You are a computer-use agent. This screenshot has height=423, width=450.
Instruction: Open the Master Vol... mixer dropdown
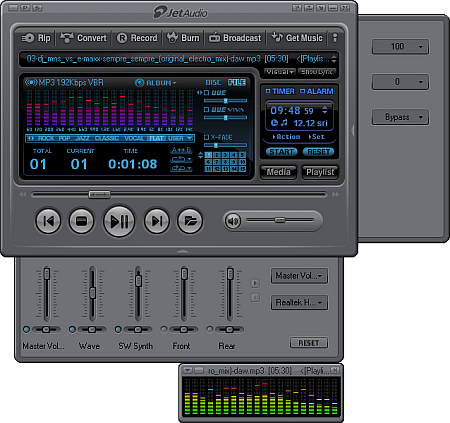coord(299,276)
